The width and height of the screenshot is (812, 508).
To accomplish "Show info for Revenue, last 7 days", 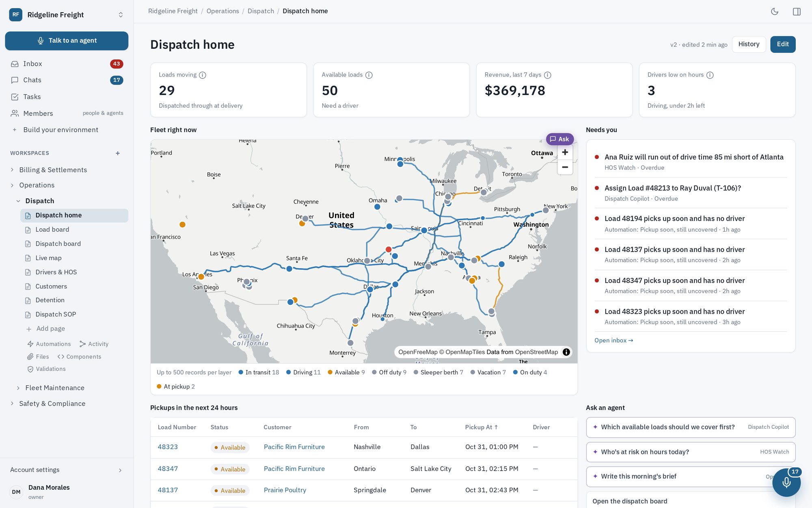I will [547, 75].
